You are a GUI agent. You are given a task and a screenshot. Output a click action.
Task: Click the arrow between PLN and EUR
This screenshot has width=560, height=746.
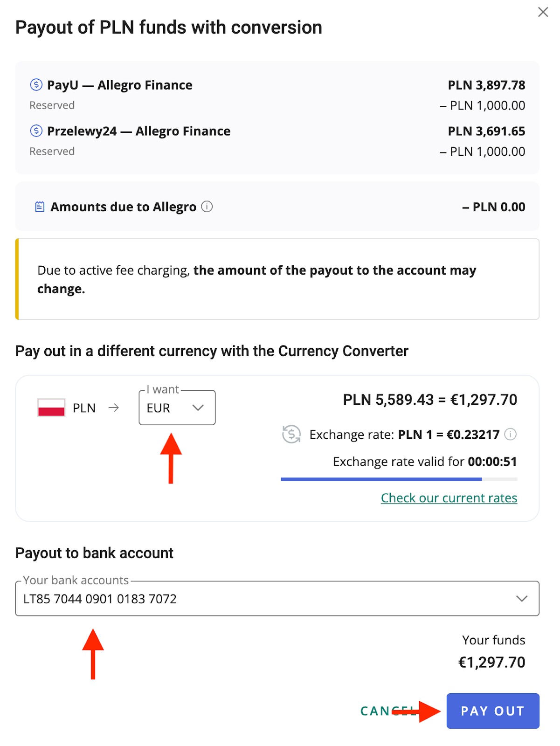113,408
